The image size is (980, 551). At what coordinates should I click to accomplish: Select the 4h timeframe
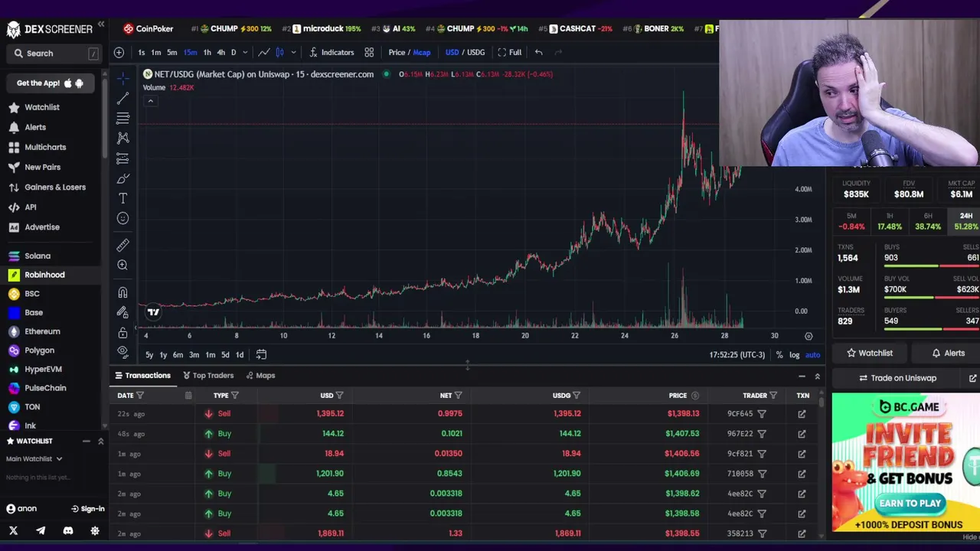point(220,52)
